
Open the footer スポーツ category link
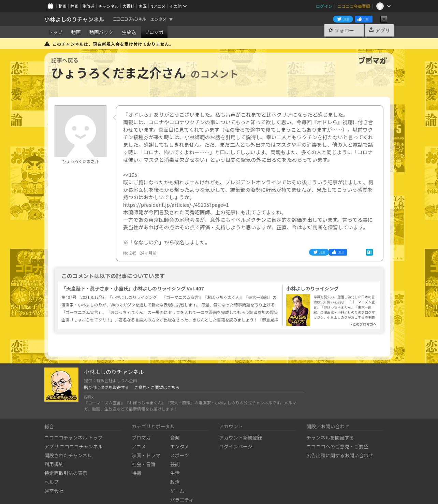180,455
